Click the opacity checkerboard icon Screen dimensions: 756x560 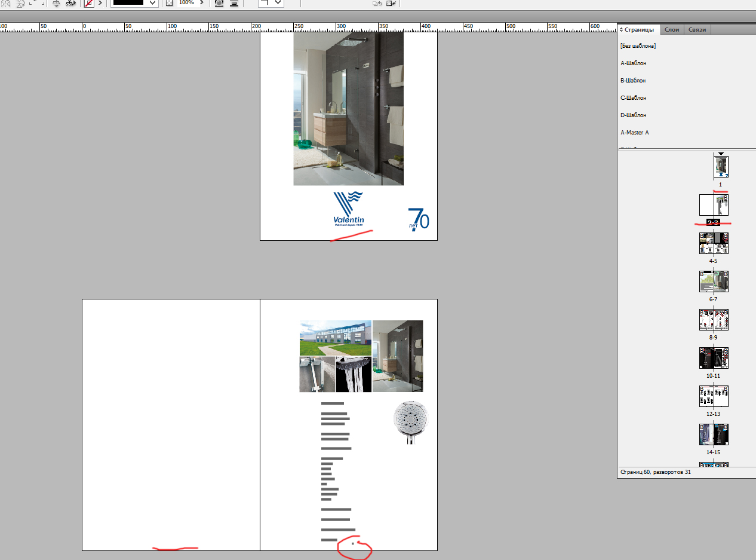[169, 3]
